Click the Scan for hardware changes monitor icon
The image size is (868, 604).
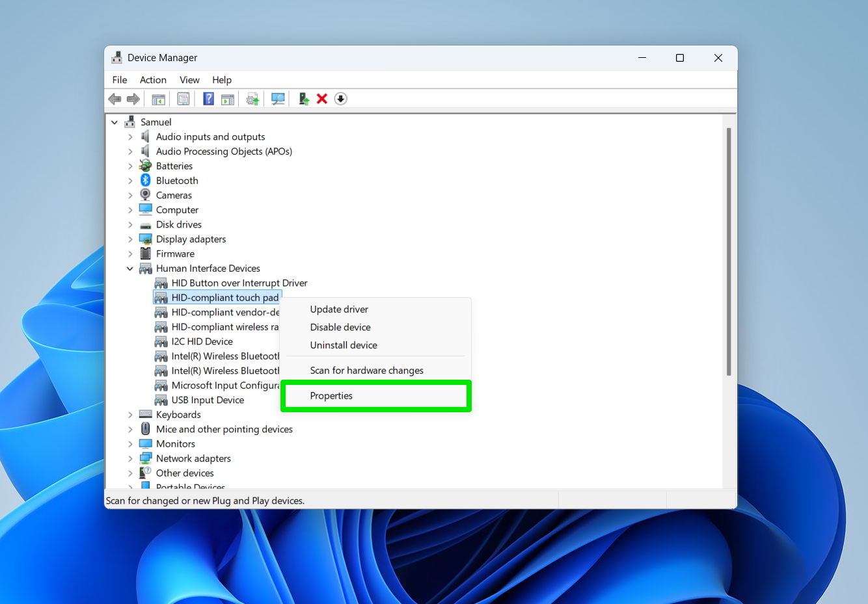(x=278, y=99)
